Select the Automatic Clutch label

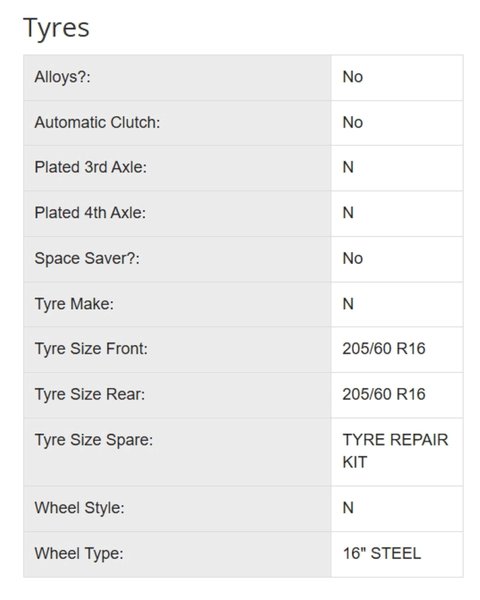point(97,122)
